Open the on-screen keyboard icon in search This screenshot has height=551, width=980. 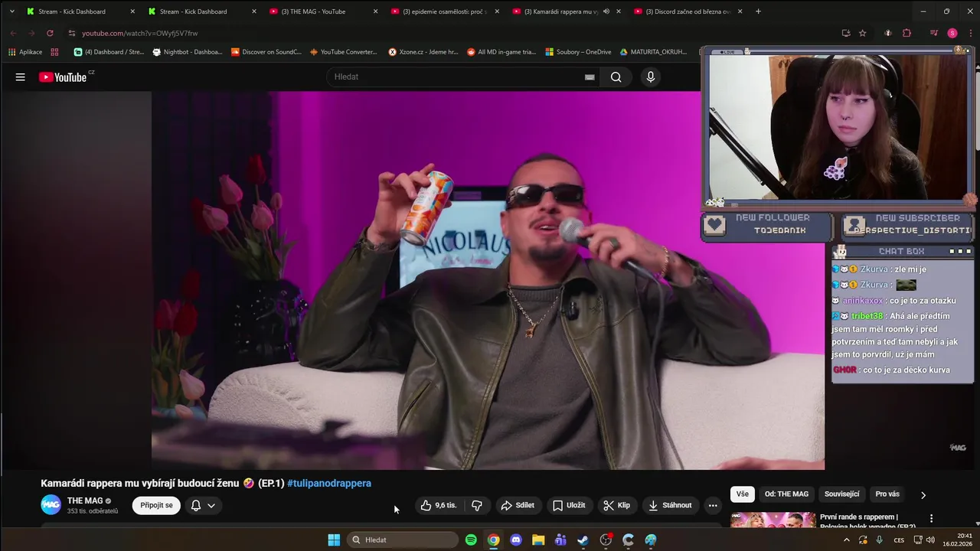pos(590,77)
